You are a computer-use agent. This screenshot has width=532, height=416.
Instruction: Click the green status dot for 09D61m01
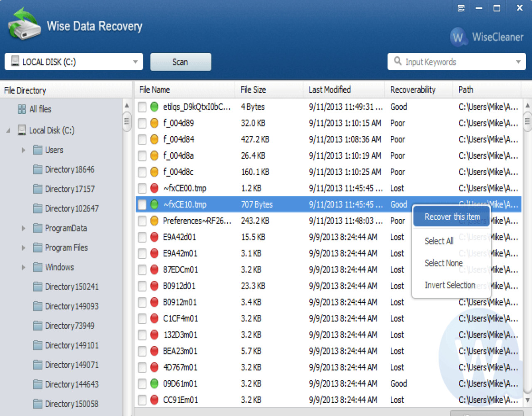point(154,384)
